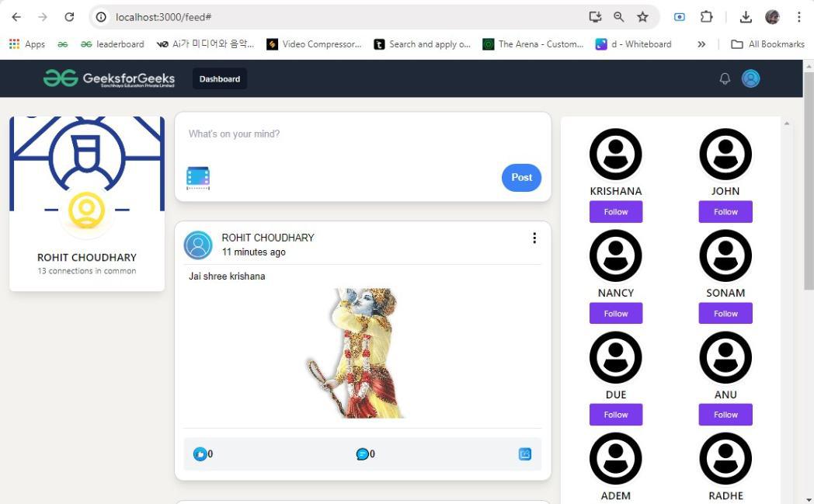Open the profile avatar in navbar
814x504 pixels.
click(x=750, y=78)
